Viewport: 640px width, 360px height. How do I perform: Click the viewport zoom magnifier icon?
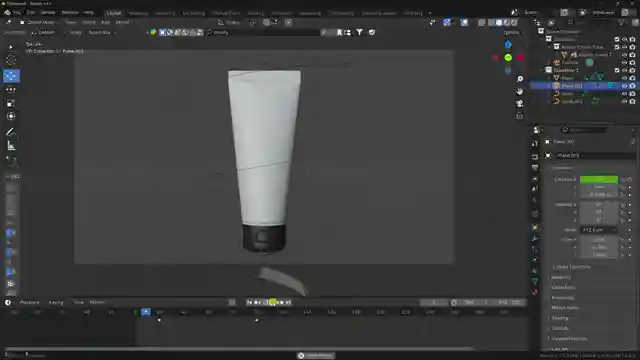[519, 79]
